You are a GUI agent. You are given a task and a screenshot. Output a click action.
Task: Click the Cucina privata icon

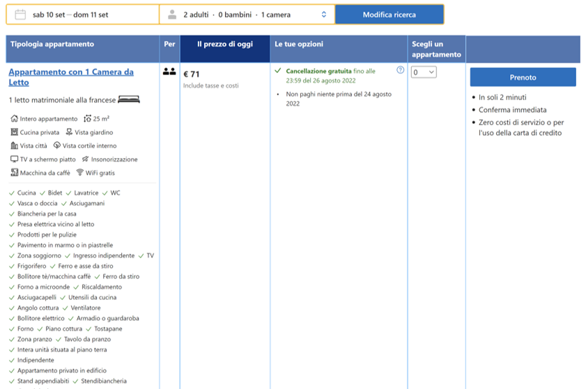tap(14, 132)
